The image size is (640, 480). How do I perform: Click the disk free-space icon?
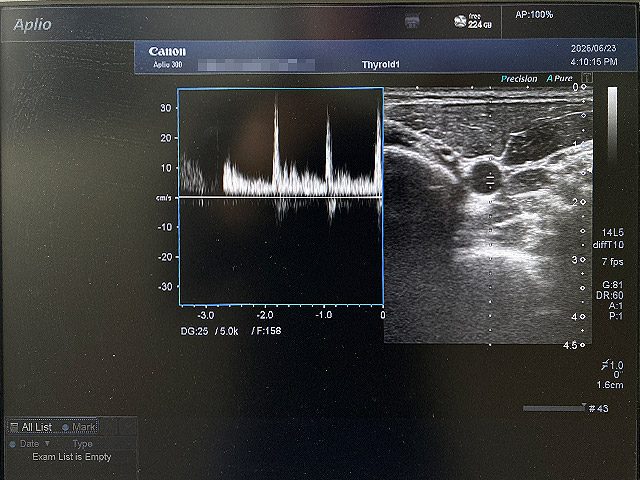tap(460, 21)
